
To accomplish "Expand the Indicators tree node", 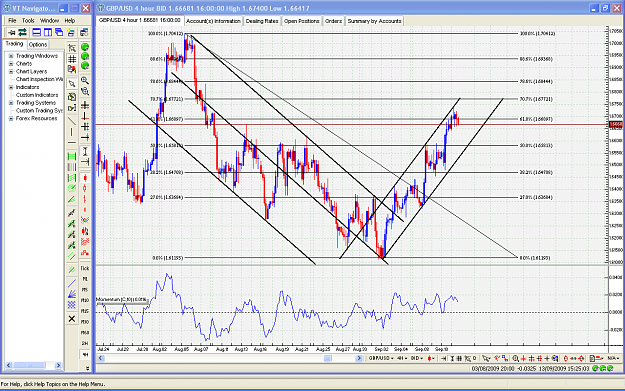I will pyautogui.click(x=11, y=87).
